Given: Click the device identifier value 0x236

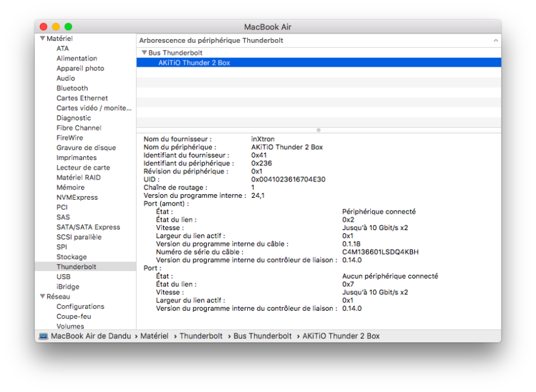Looking at the screenshot, I should click(x=262, y=163).
